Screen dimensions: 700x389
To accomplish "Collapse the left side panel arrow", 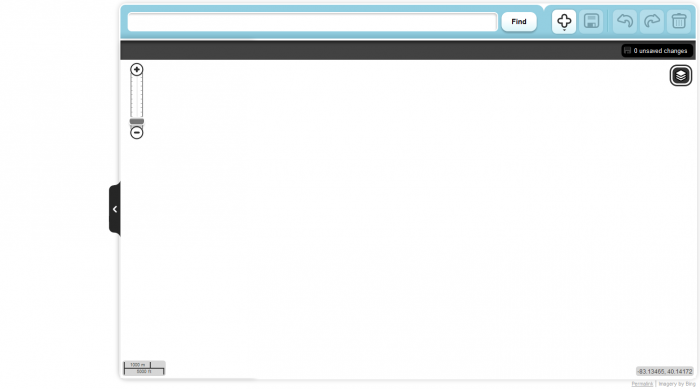I will pos(115,209).
